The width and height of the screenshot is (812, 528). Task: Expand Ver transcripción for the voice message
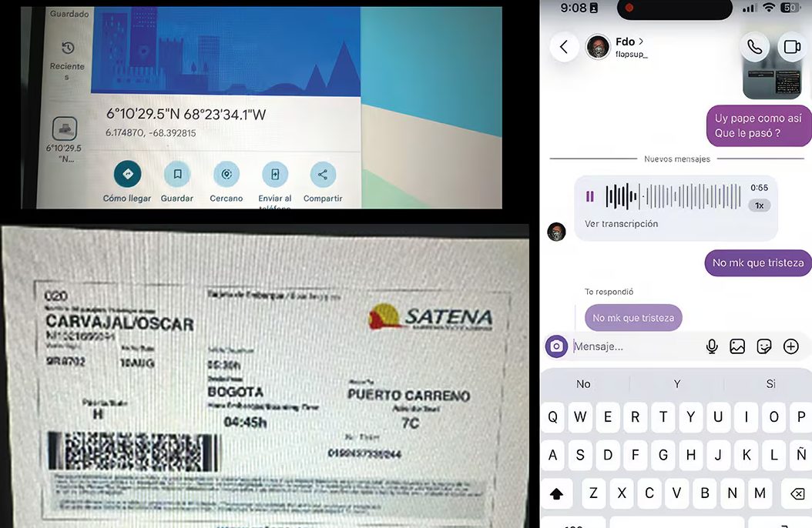pos(622,224)
